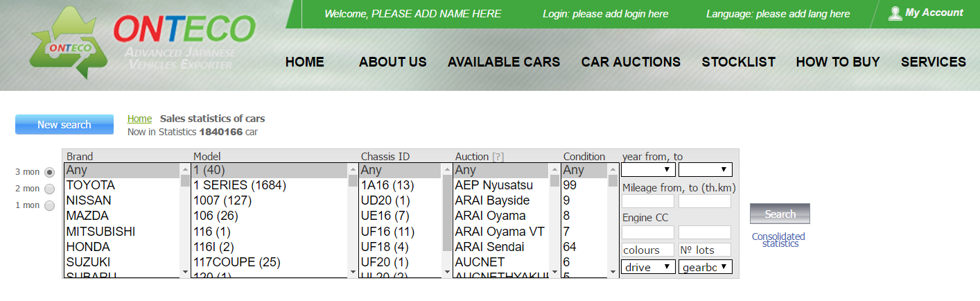
Task: Open the Auction help [?] marker
Action: 498,157
